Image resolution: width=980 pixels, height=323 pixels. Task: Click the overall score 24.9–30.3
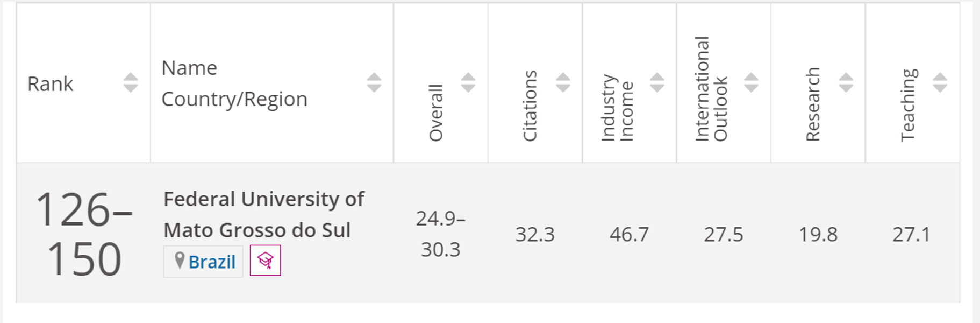coord(440,234)
